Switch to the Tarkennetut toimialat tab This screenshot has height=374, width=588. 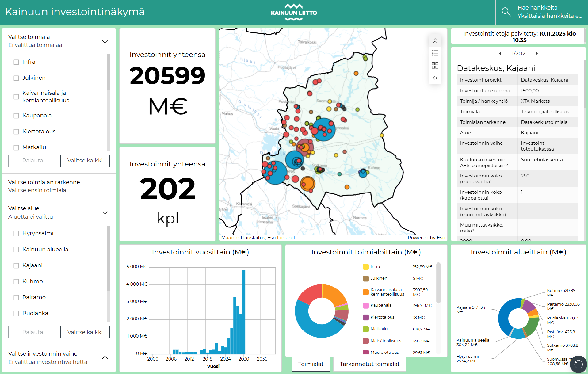[369, 364]
